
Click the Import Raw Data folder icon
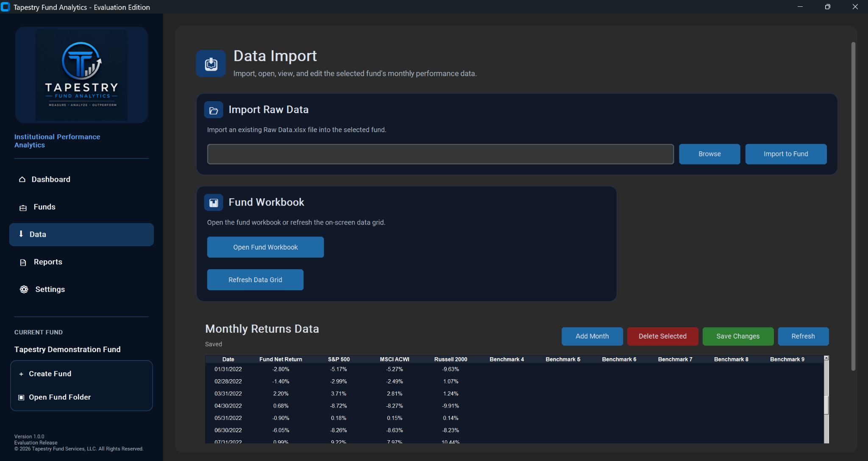point(213,110)
